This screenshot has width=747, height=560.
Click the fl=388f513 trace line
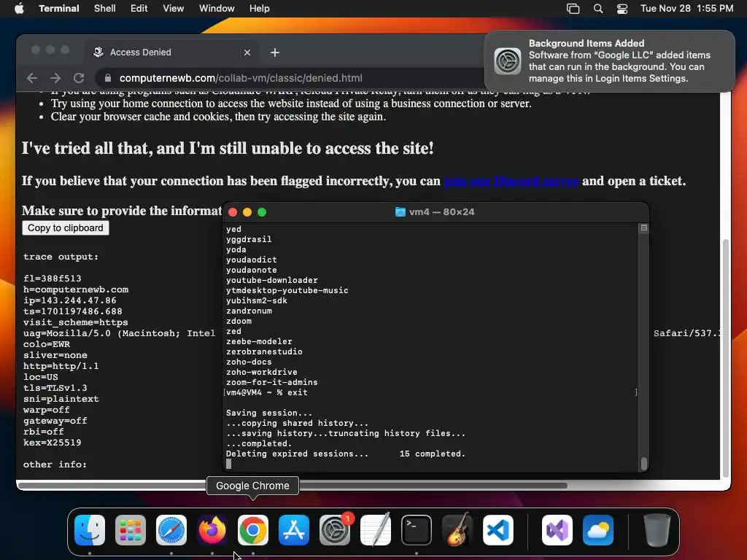click(53, 279)
